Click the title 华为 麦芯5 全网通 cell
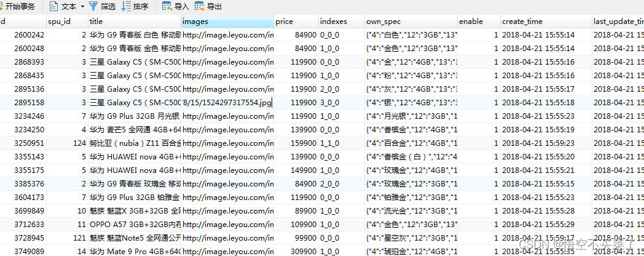The width and height of the screenshot is (644, 256). point(135,130)
